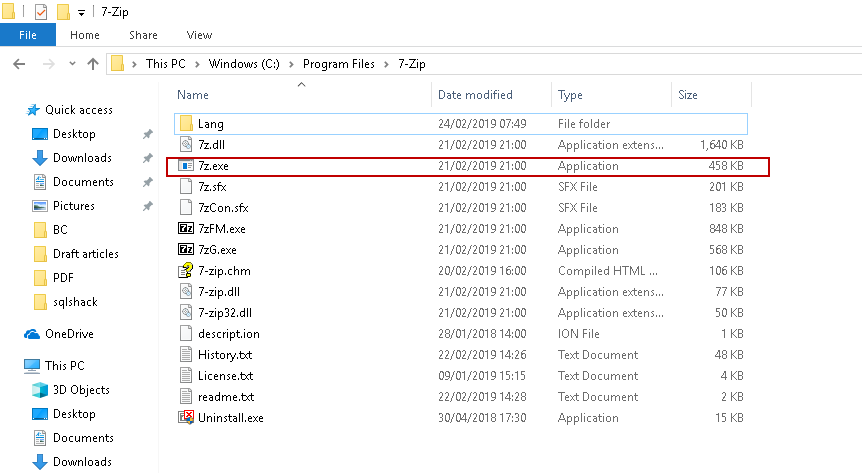Switch to the View ribbon tab
Image resolution: width=862 pixels, height=473 pixels.
[199, 35]
